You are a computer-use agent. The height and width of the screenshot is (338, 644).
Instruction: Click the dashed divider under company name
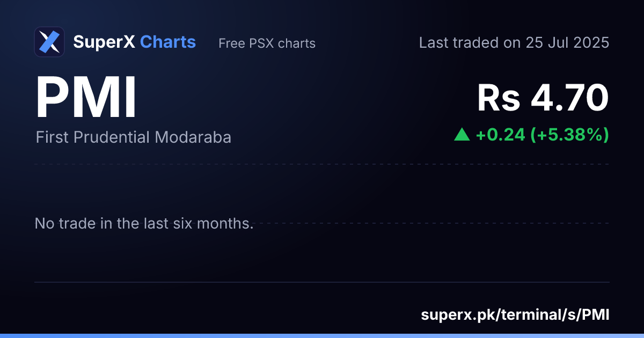click(x=322, y=164)
